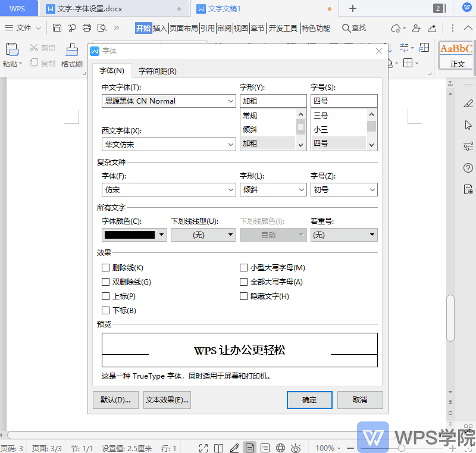The height and width of the screenshot is (453, 476).
Task: Click the share export icon
Action: [x=432, y=28]
